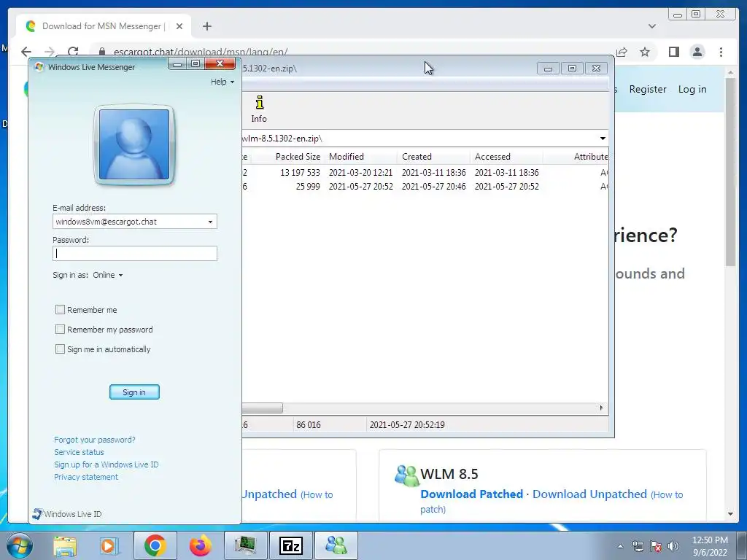
Task: Open a new Chrome tab
Action: click(x=206, y=26)
